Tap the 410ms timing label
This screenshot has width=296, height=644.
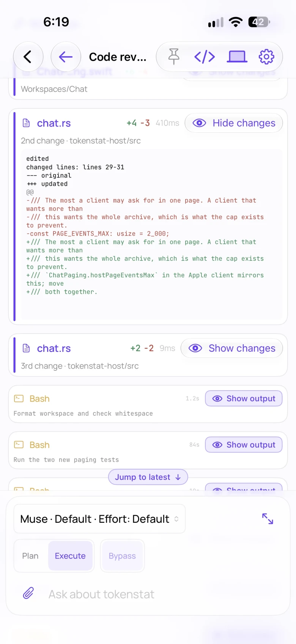click(x=167, y=123)
